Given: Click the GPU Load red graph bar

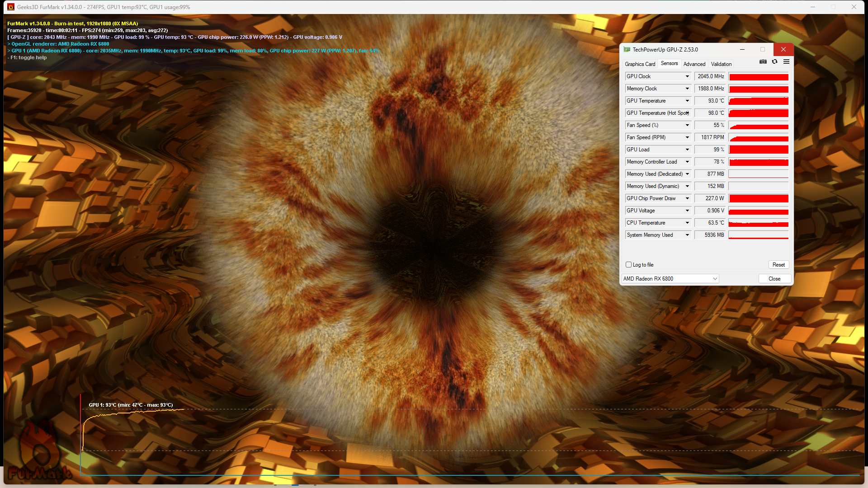Looking at the screenshot, I should point(759,150).
